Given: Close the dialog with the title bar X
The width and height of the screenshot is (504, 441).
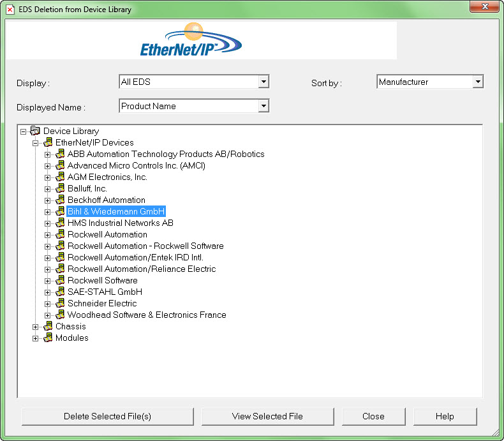Looking at the screenshot, I should coord(485,6).
